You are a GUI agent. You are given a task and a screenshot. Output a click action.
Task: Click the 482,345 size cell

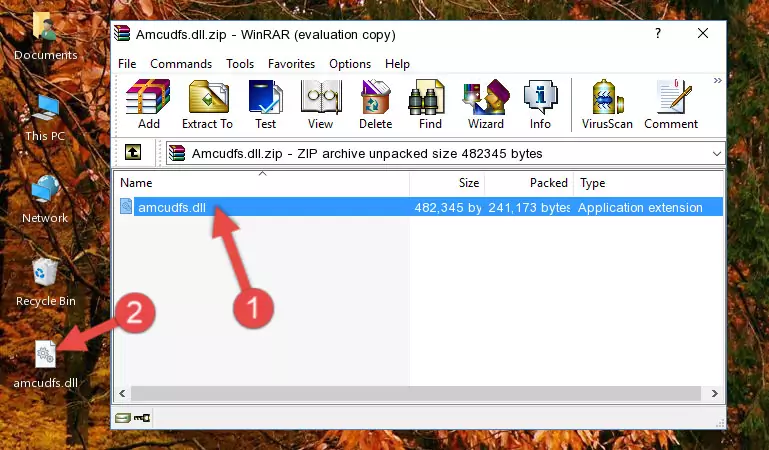point(448,207)
